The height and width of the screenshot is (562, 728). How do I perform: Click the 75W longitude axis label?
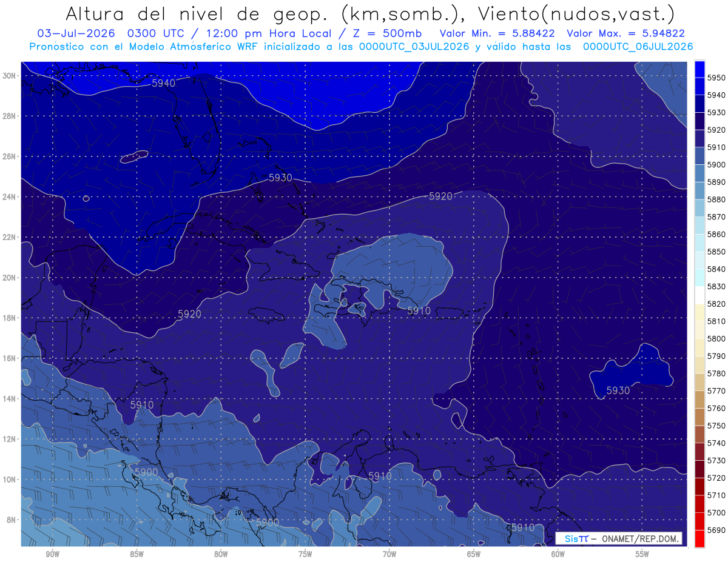coord(305,554)
